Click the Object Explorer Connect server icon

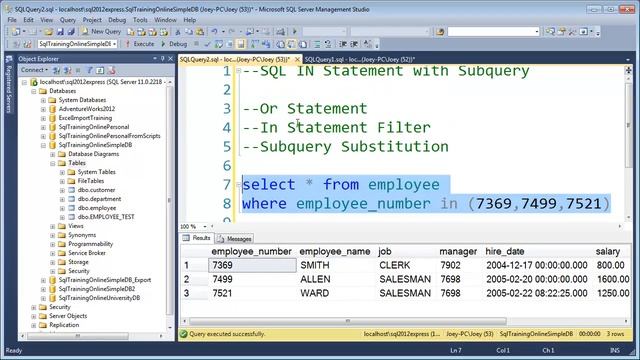click(56, 71)
